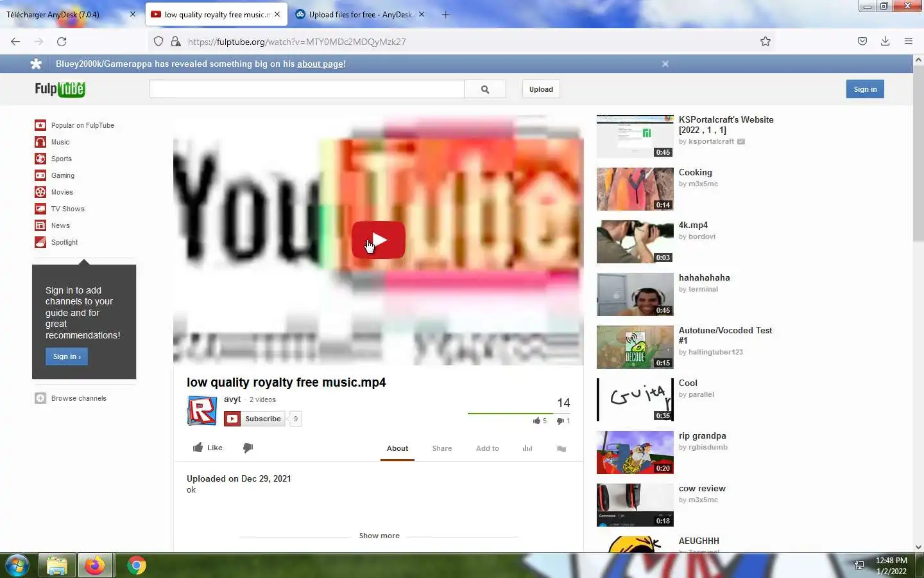Click the browser reload button
This screenshot has width=924, height=578.
coord(62,41)
